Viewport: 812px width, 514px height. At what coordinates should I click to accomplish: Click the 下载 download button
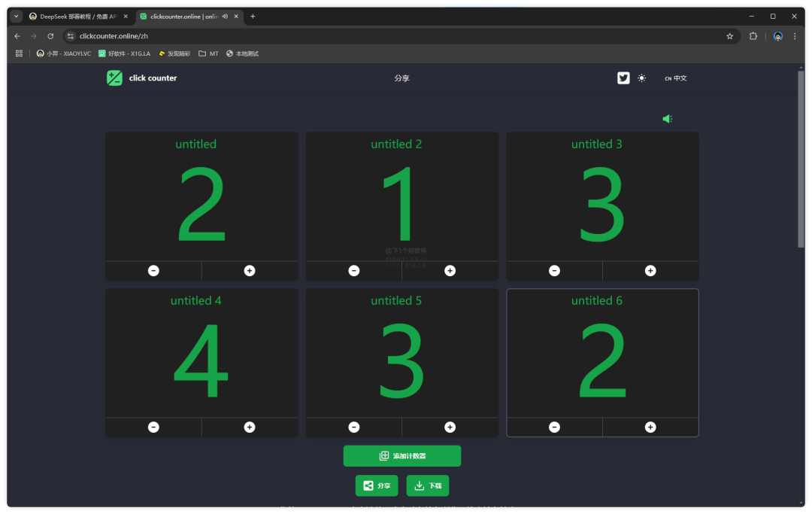pyautogui.click(x=428, y=485)
